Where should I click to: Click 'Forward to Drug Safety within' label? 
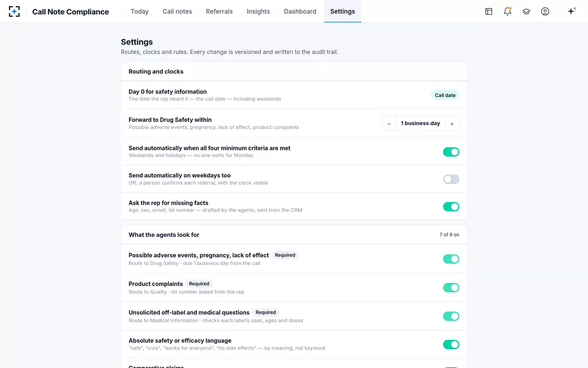[x=170, y=120]
